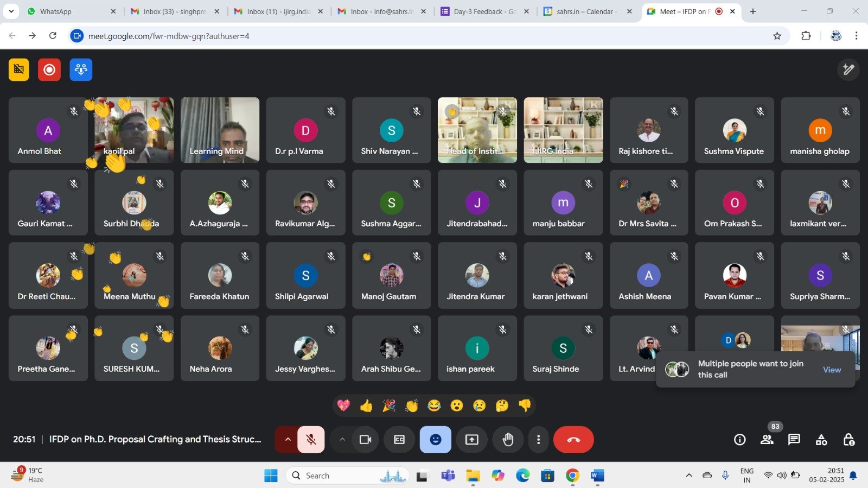Click the raise hand icon
Image resolution: width=868 pixels, height=488 pixels.
tap(508, 440)
